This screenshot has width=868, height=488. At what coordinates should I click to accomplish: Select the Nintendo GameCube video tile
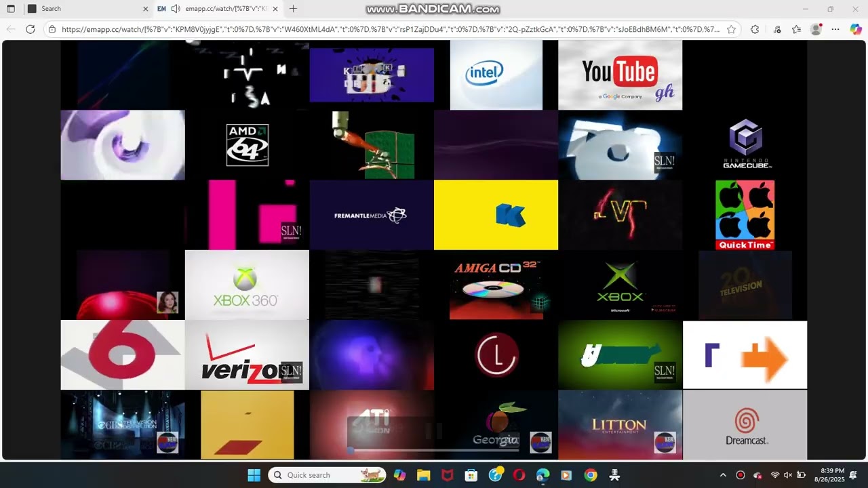(x=745, y=144)
